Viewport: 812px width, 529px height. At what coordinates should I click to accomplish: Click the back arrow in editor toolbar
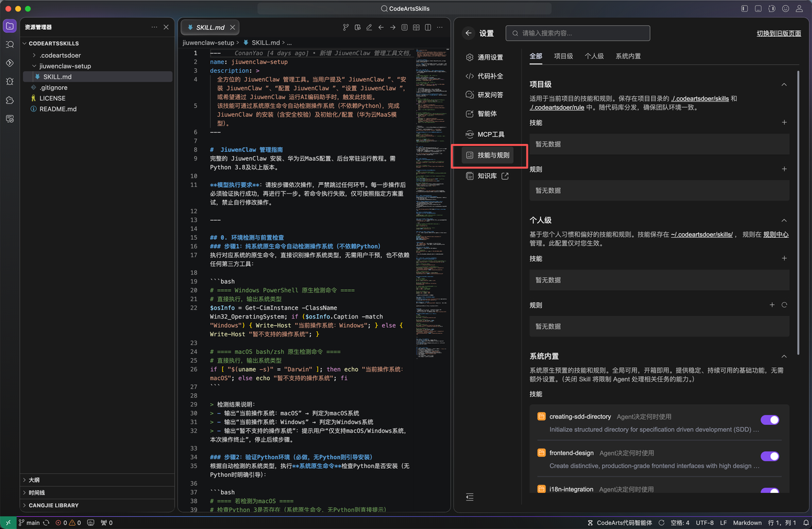[x=381, y=27]
